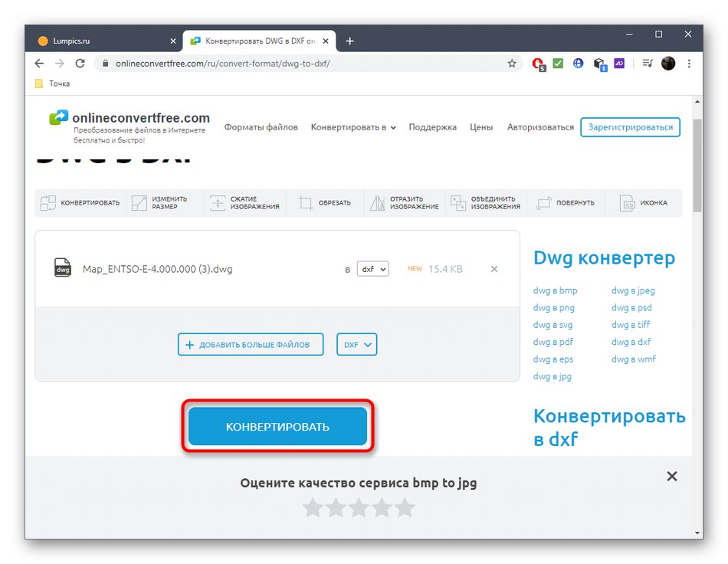Select the Обрезать crop tool
Screen dimensions: 728x564
coord(325,203)
